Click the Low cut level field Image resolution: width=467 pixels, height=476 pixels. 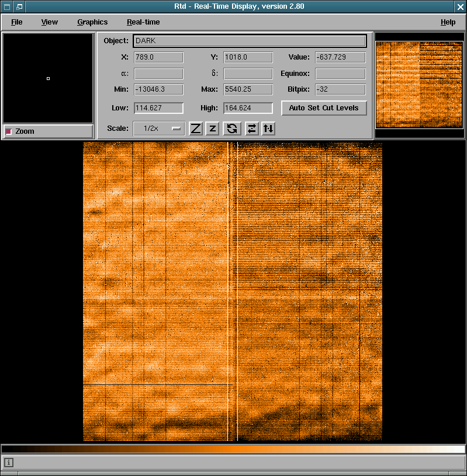(158, 108)
